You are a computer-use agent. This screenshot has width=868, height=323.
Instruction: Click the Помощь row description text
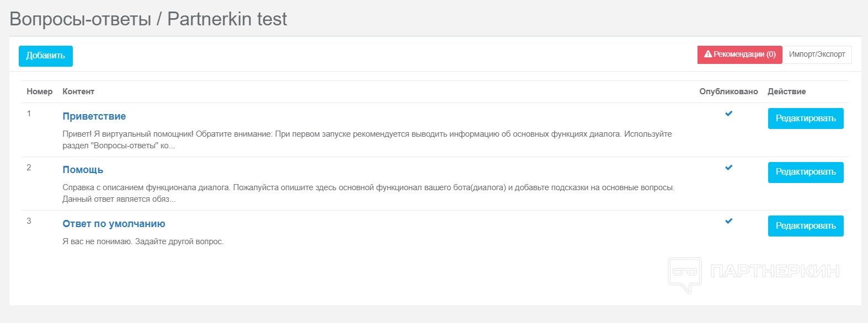point(368,193)
